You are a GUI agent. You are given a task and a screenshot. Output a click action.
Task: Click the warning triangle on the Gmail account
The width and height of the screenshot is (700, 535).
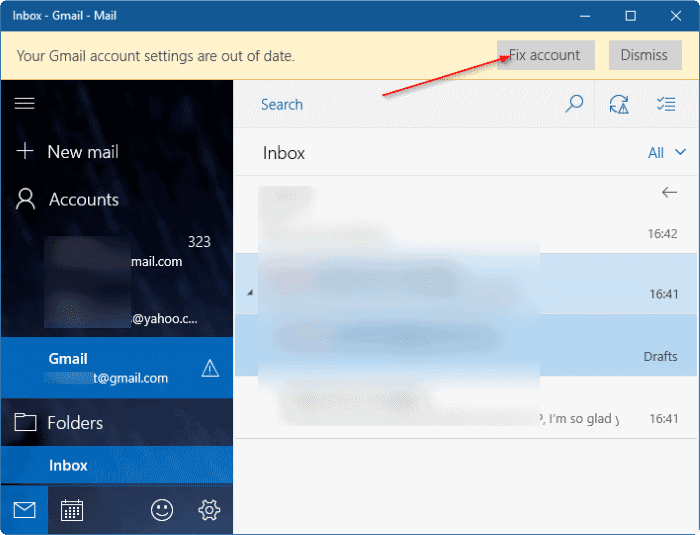click(x=210, y=368)
